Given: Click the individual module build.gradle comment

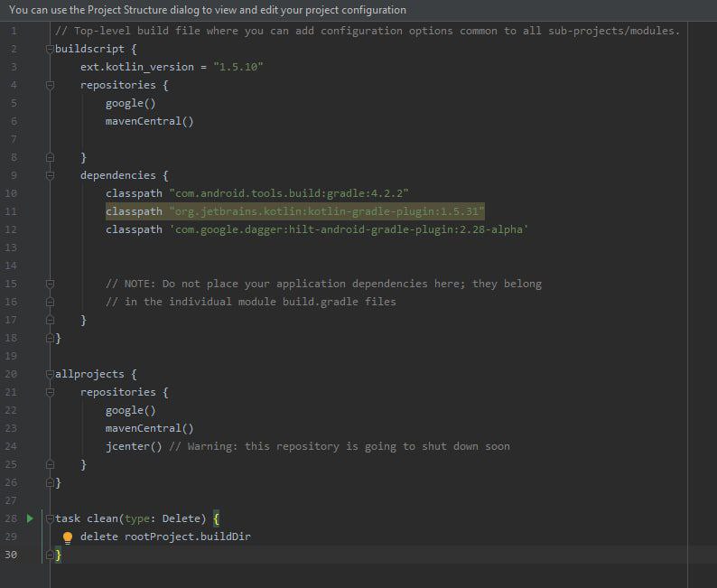Looking at the screenshot, I should (x=250, y=302).
